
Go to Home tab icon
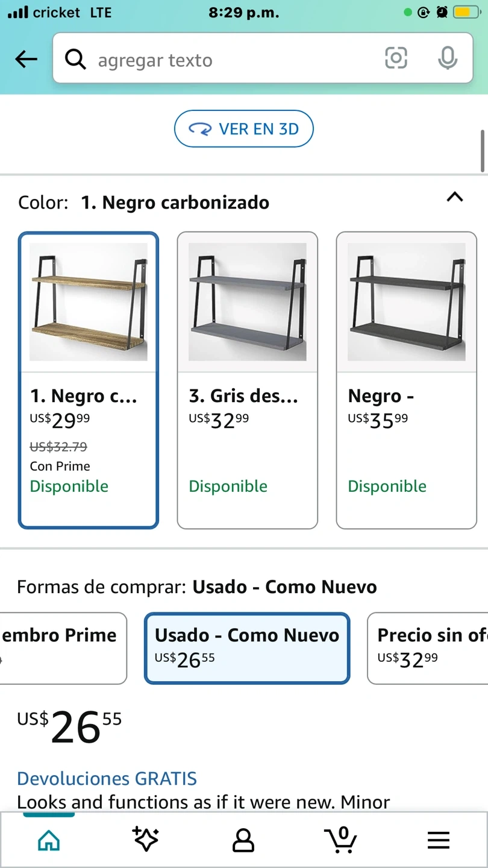49,840
